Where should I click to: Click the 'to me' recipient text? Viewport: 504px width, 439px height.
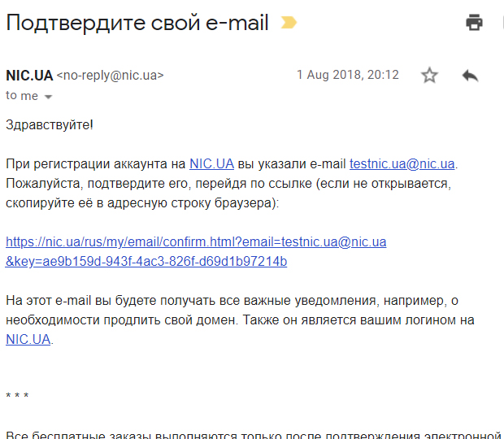(x=22, y=96)
